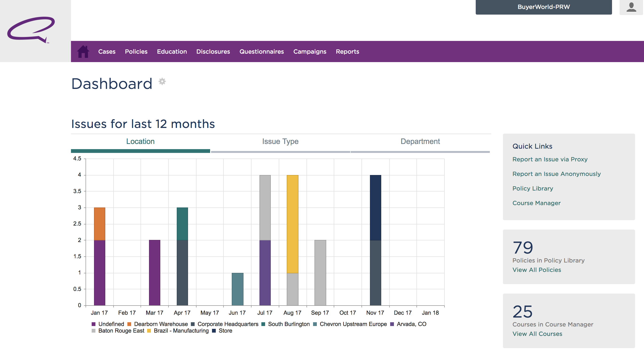The height and width of the screenshot is (350, 644).
Task: Open the user profile icon
Action: [x=631, y=7]
